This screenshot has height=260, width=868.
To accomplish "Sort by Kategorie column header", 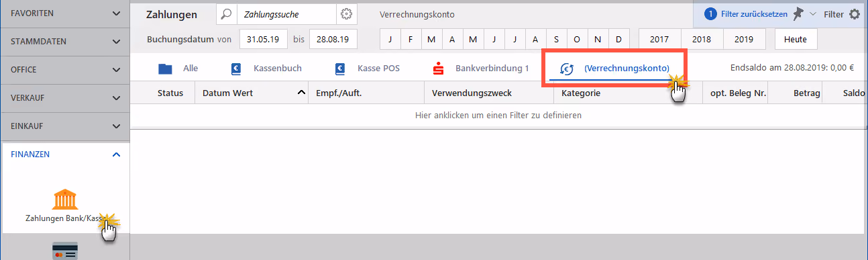I will [628, 93].
